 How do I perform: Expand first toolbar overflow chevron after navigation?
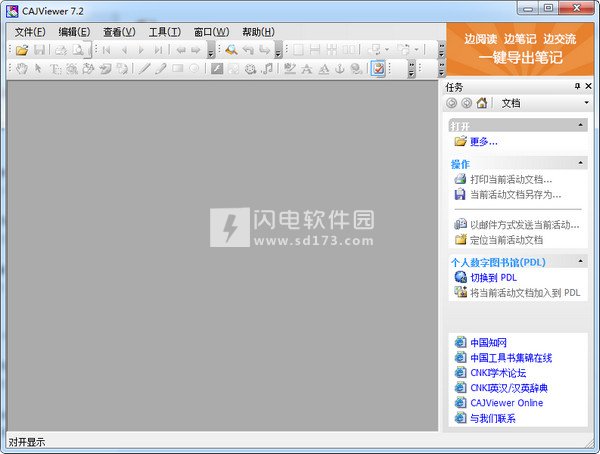pyautogui.click(x=210, y=50)
